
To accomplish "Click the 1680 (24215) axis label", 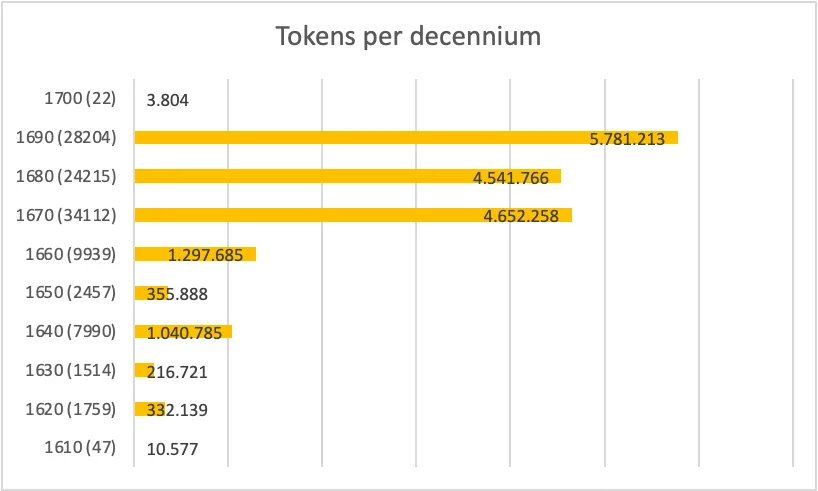I will pos(67,176).
